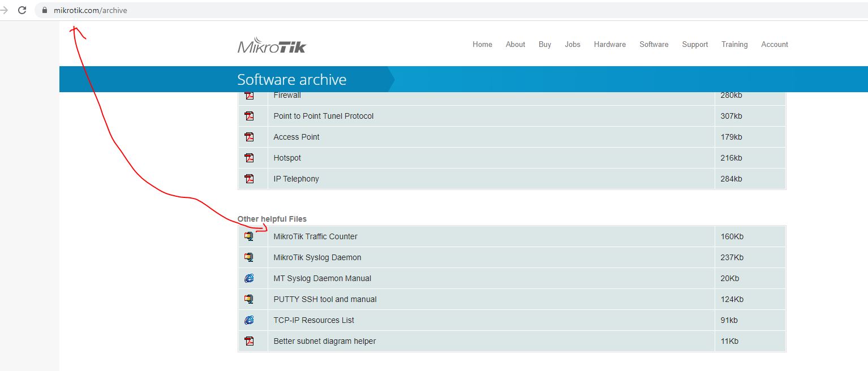Click the PDF icon beside IP Telephony
The height and width of the screenshot is (371, 868).
coord(249,179)
